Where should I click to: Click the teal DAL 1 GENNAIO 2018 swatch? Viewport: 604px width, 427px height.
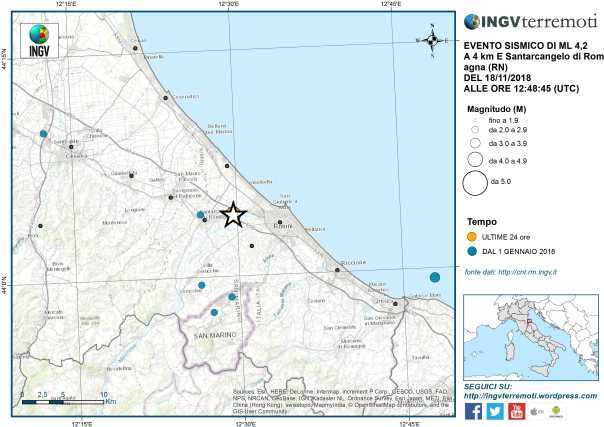coord(472,251)
